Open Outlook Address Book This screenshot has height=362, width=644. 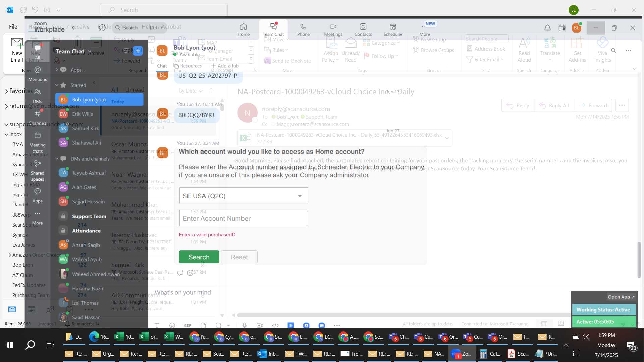(486, 49)
